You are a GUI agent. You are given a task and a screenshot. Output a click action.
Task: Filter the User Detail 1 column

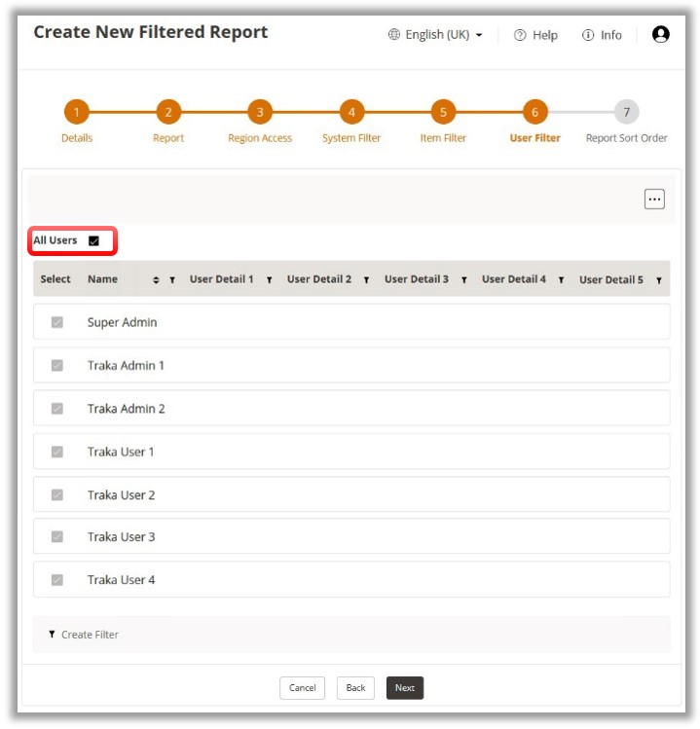(x=270, y=280)
